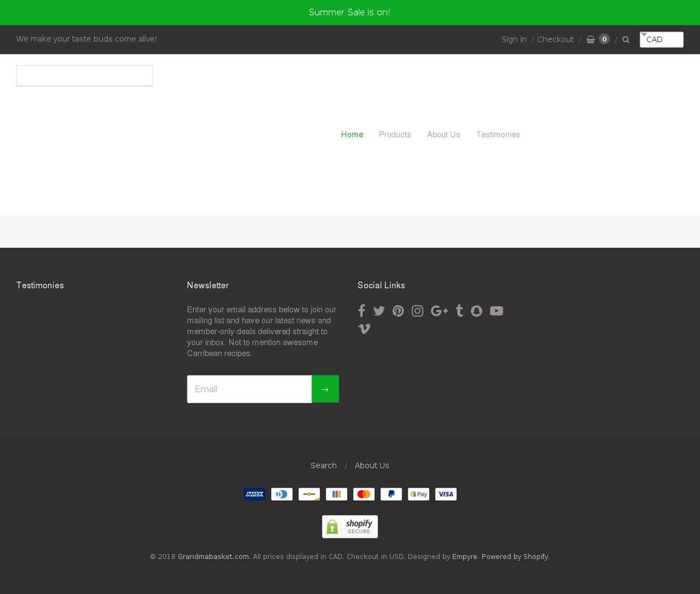Click the PayPal payment icon
Screen dimensions: 700x594
coord(391,494)
